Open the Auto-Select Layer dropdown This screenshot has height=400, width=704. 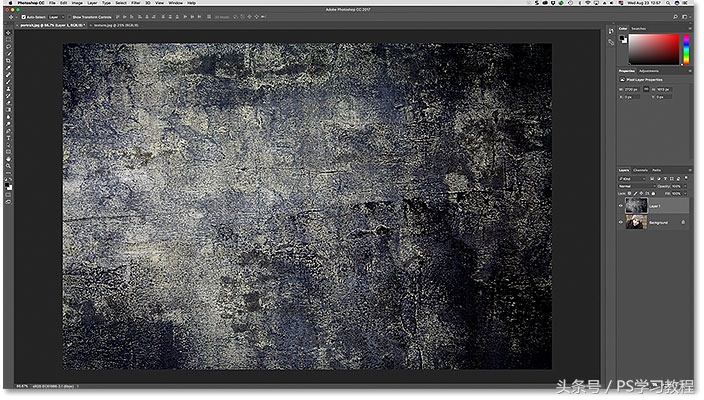53,17
